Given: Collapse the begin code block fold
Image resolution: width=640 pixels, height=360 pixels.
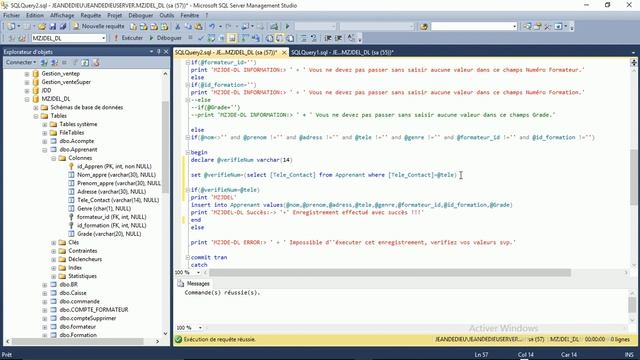Looking at the screenshot, I should coord(188,152).
